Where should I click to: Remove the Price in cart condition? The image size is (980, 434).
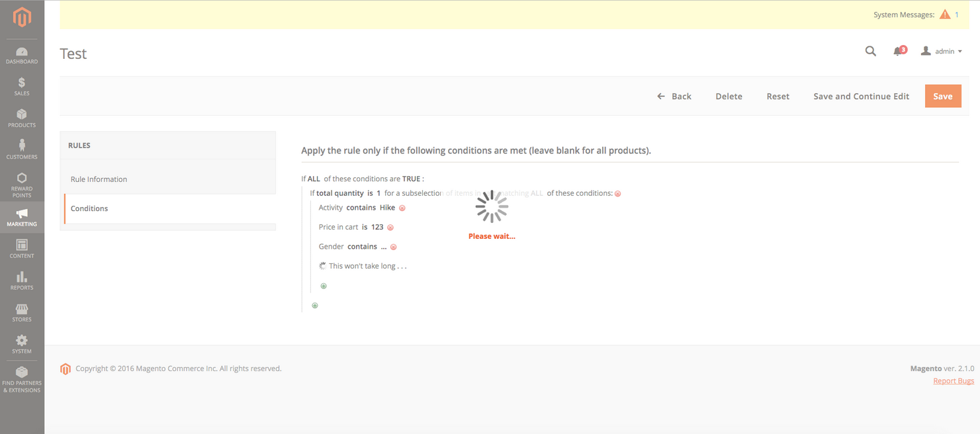(390, 226)
